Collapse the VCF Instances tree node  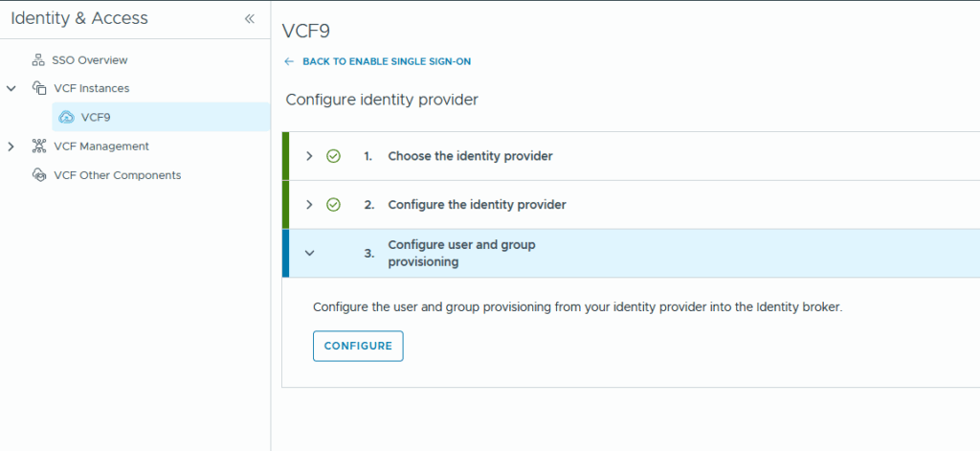11,88
